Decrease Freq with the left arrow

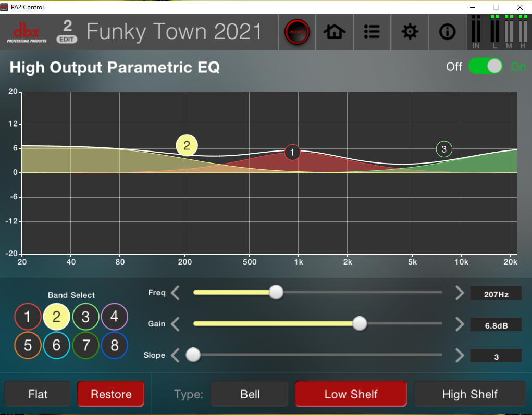point(176,293)
